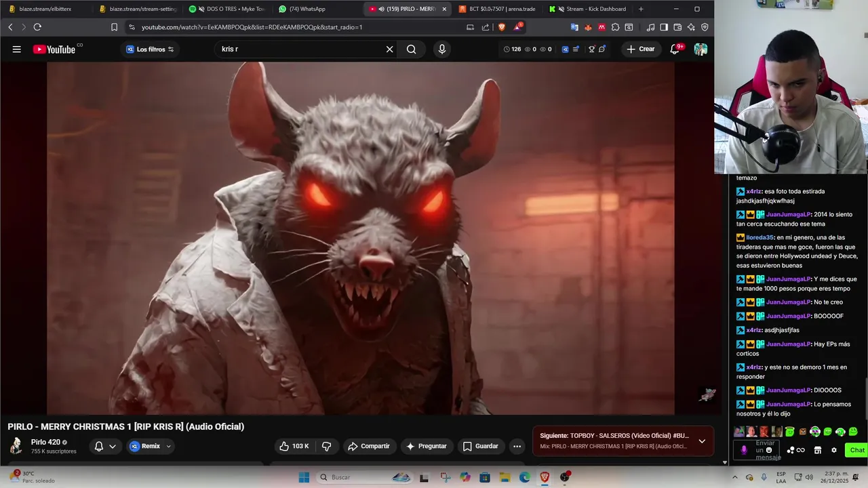
Task: Go back in browser history
Action: (10, 27)
